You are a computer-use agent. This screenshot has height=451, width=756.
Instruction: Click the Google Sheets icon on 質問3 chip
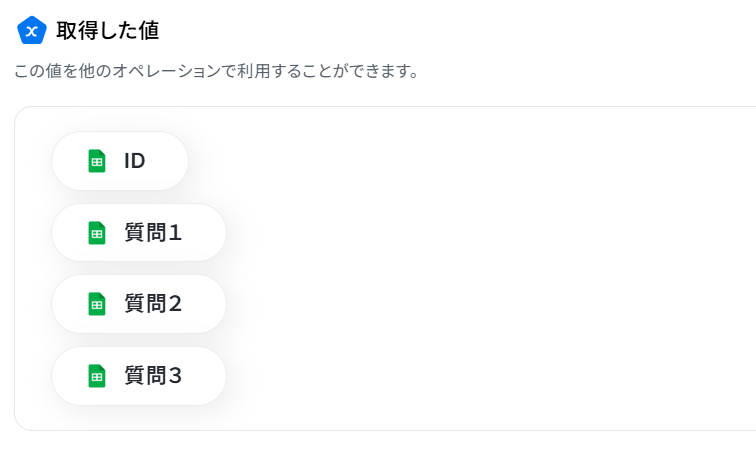(x=97, y=376)
